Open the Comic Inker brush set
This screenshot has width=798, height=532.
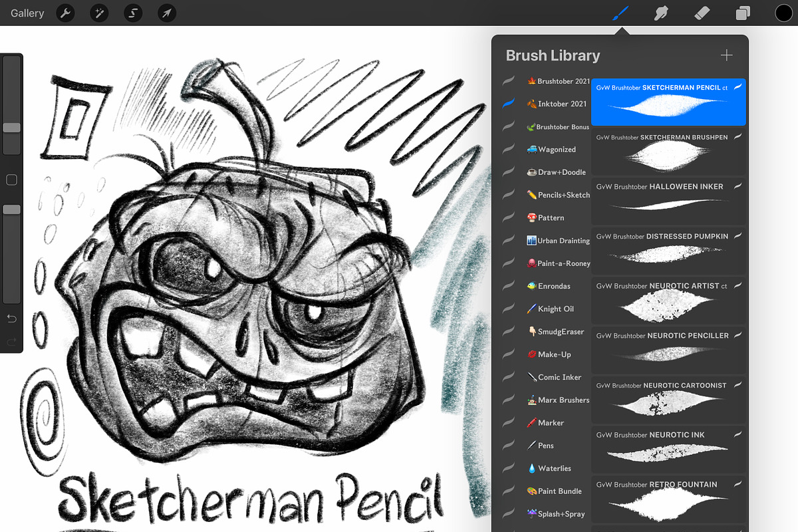tap(554, 377)
